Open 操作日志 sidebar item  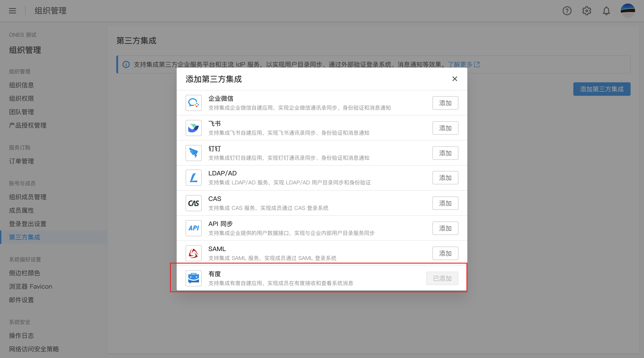point(21,336)
